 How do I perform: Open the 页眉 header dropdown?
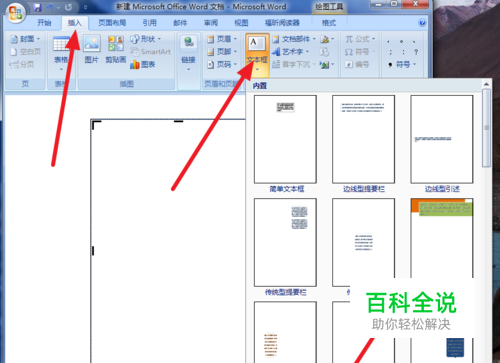[x=222, y=39]
